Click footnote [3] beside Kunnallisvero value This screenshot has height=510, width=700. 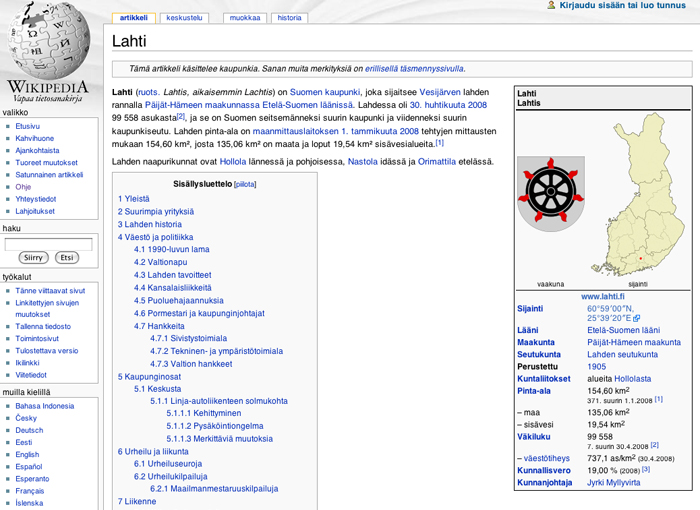coord(646,469)
